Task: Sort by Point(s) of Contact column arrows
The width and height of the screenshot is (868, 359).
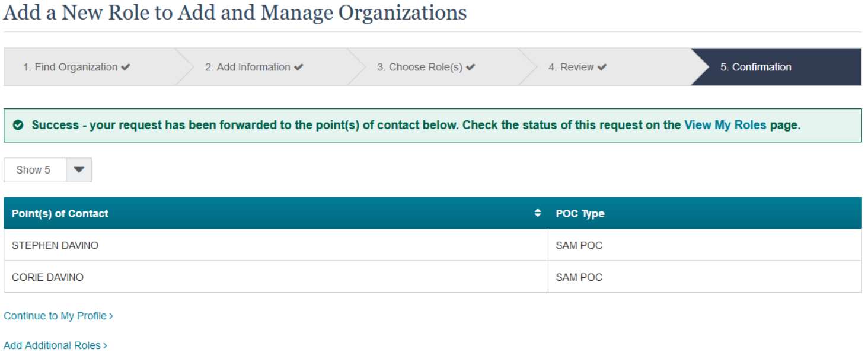Action: coord(538,213)
